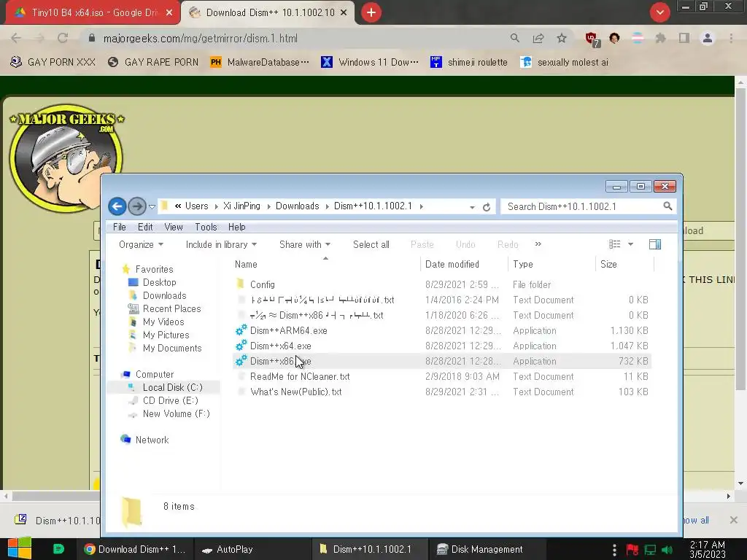This screenshot has height=560, width=747.
Task: Click the Downloads breadcrumb in the address bar
Action: coord(298,206)
